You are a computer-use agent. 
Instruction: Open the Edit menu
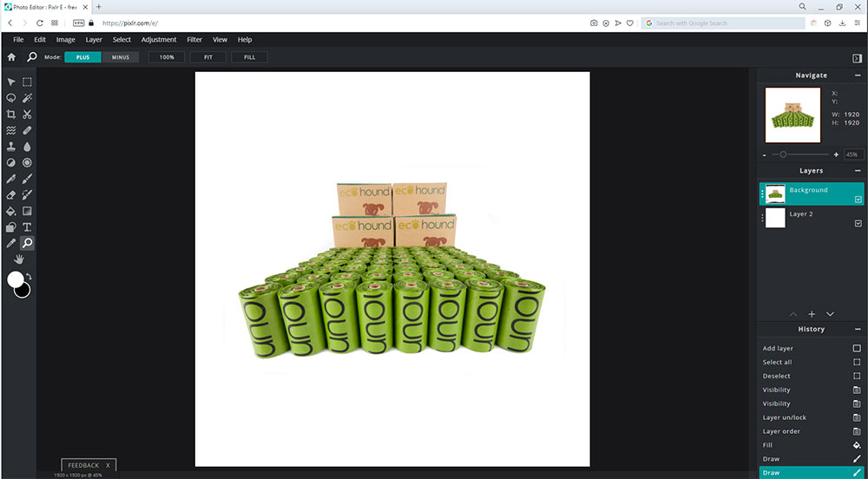click(x=40, y=40)
